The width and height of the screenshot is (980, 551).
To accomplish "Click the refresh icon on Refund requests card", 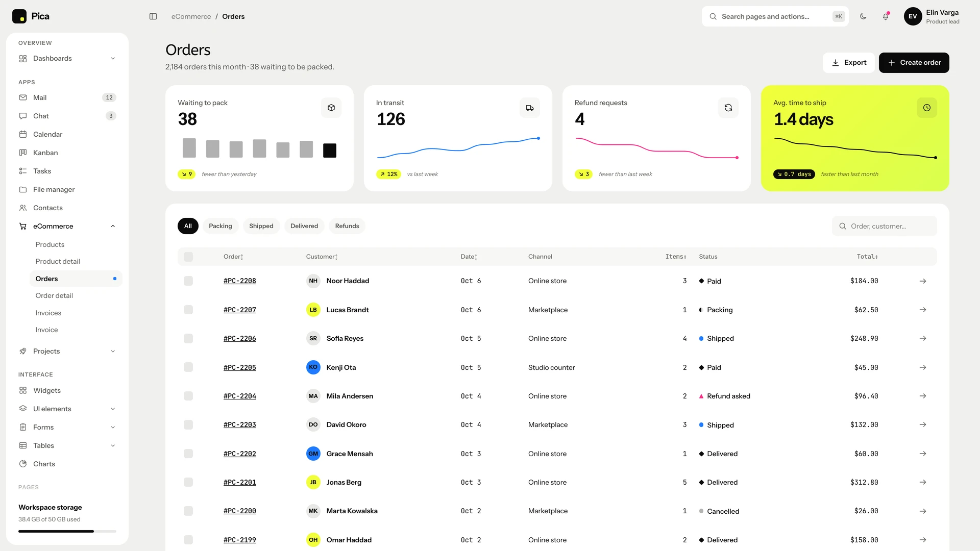I will point(728,108).
